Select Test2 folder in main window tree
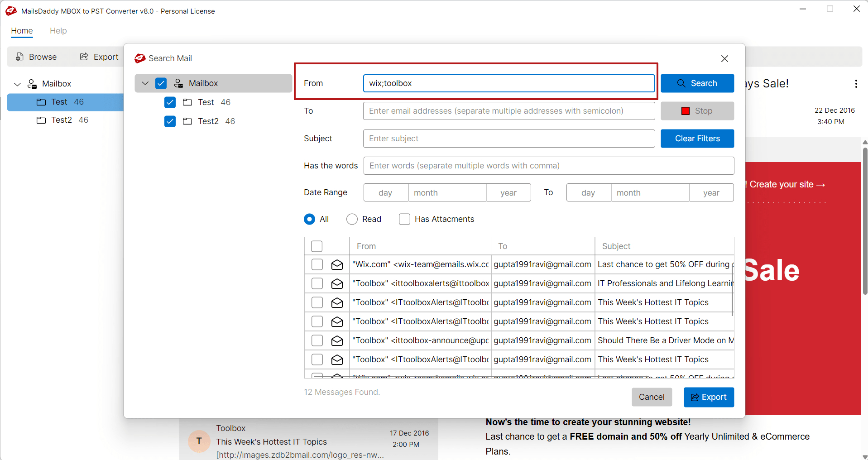This screenshot has width=868, height=460. coord(65,120)
